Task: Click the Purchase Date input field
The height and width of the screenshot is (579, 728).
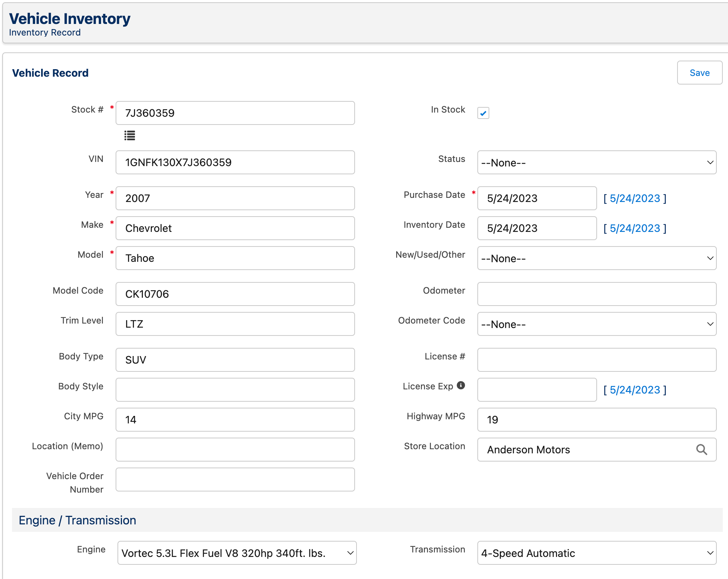Action: click(537, 198)
